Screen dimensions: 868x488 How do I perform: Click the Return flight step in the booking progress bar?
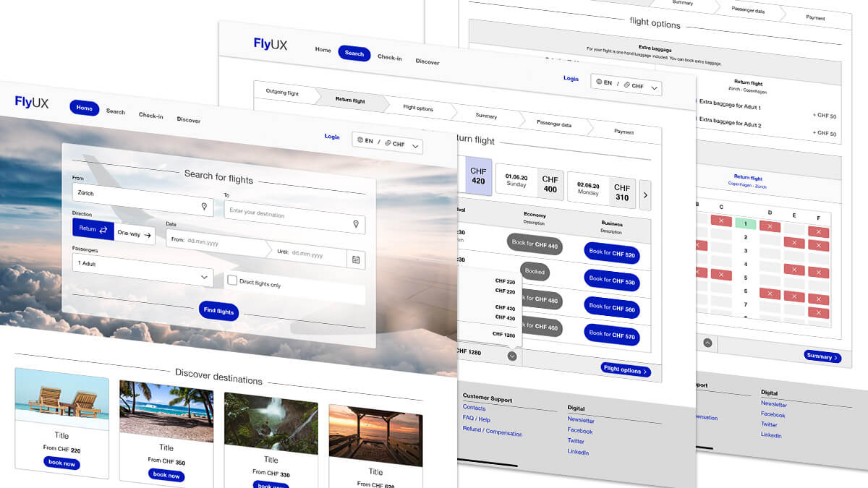(x=350, y=100)
